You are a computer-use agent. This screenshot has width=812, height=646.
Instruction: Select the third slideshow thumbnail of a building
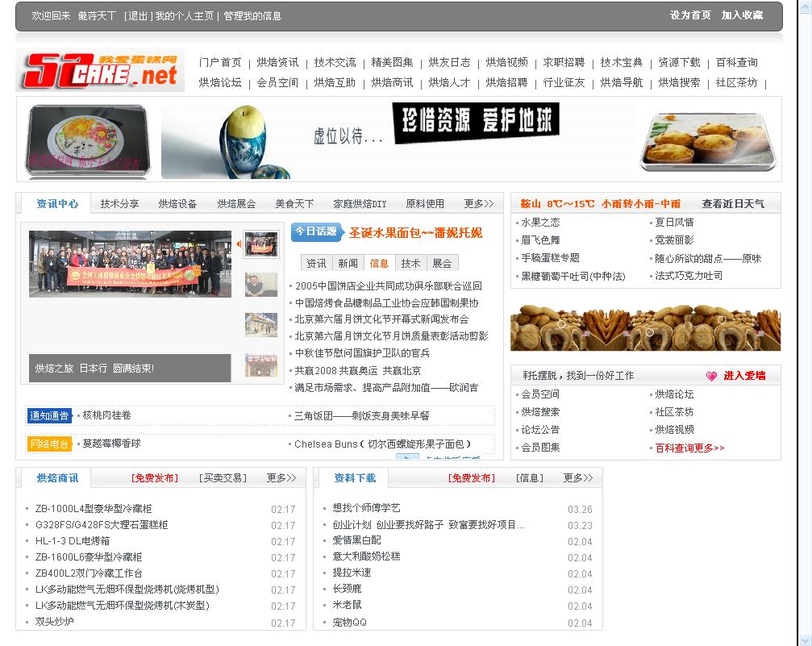pos(261,325)
